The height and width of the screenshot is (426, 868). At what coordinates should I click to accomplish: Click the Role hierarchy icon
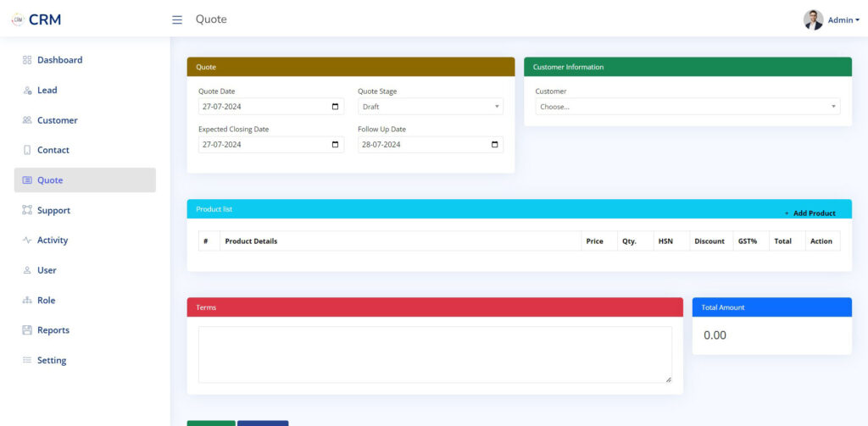pyautogui.click(x=27, y=301)
